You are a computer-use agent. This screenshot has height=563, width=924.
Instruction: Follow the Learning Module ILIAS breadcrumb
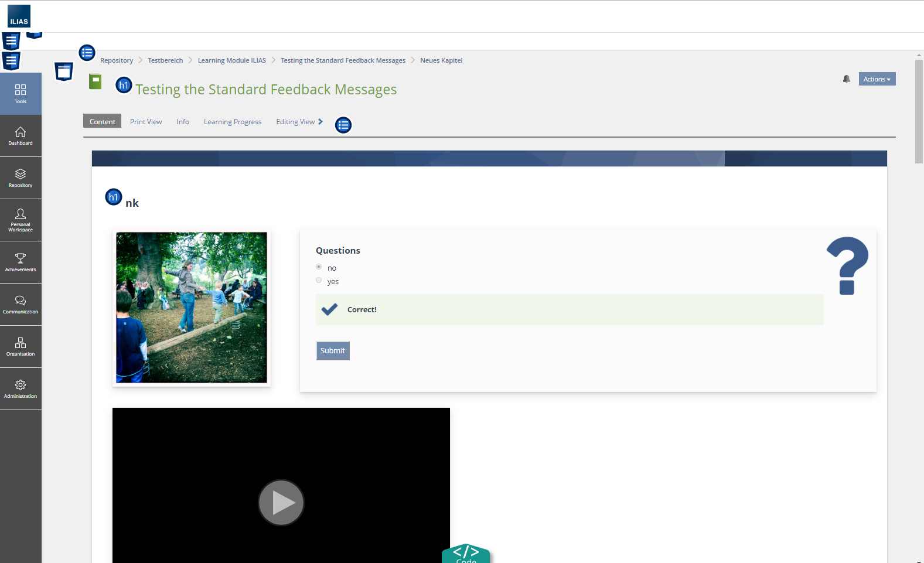(231, 60)
